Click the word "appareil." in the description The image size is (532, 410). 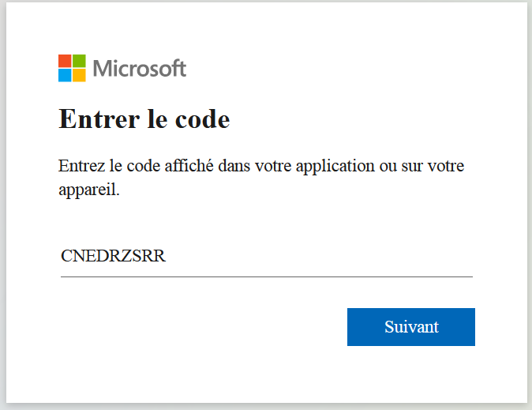[89, 190]
